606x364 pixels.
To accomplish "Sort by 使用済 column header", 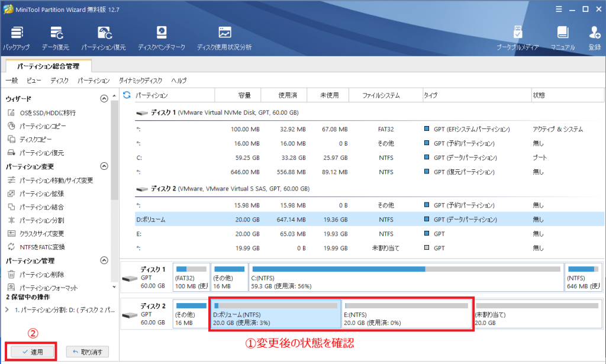I will tap(284, 95).
